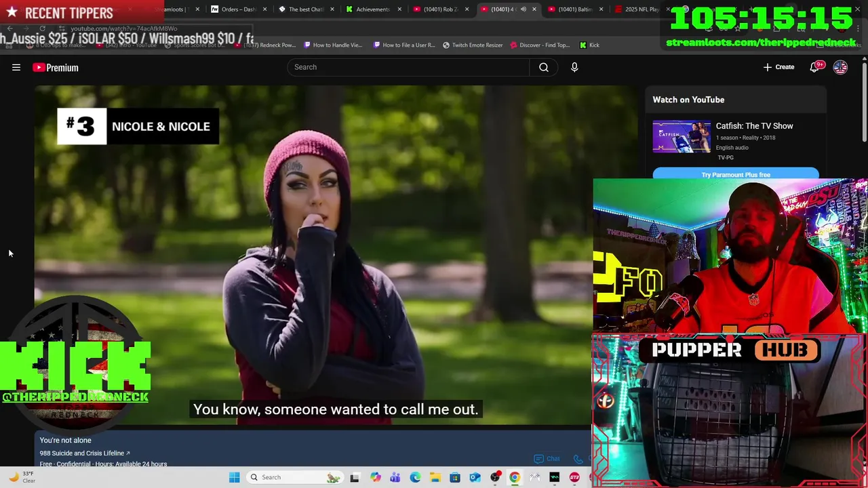Open the Redneck Pow... bookmark
This screenshot has width=868, height=488.
(265, 45)
